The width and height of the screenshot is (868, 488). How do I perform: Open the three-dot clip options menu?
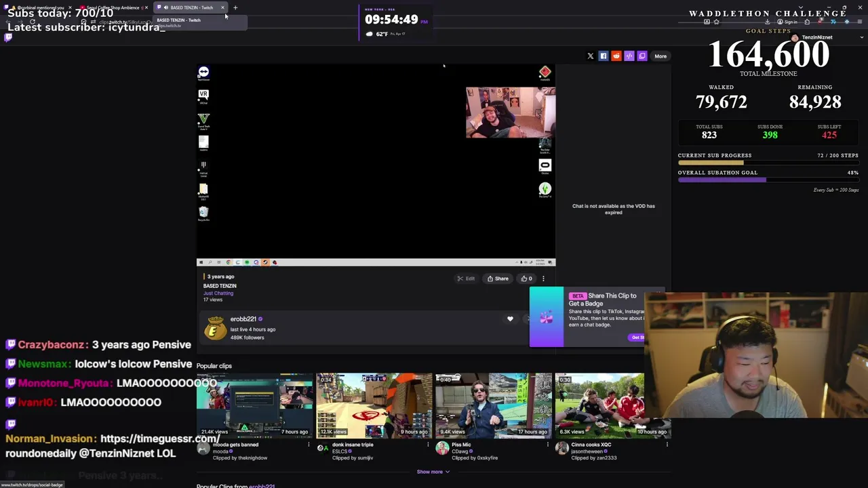click(543, 279)
